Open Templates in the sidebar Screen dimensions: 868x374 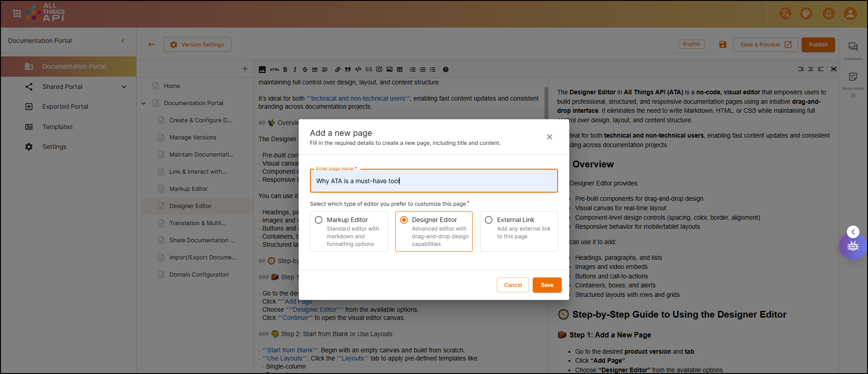click(x=57, y=127)
